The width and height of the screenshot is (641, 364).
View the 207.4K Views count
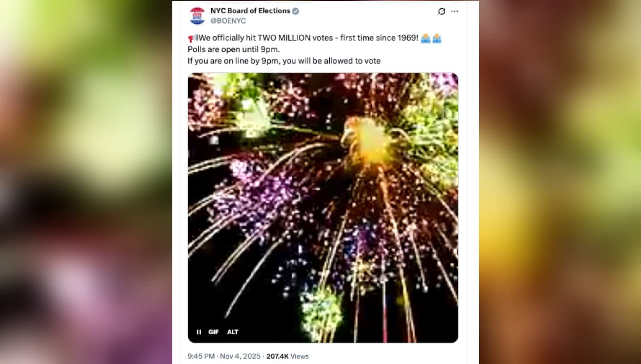287,356
